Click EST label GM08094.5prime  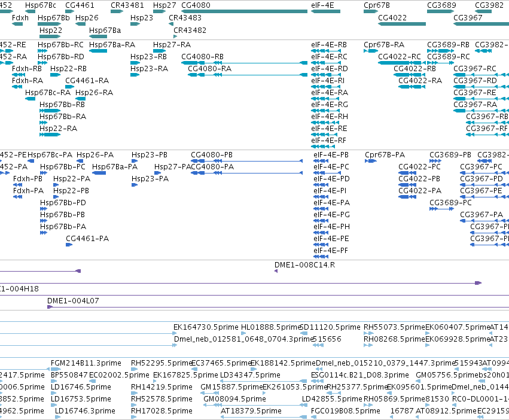click(x=234, y=399)
